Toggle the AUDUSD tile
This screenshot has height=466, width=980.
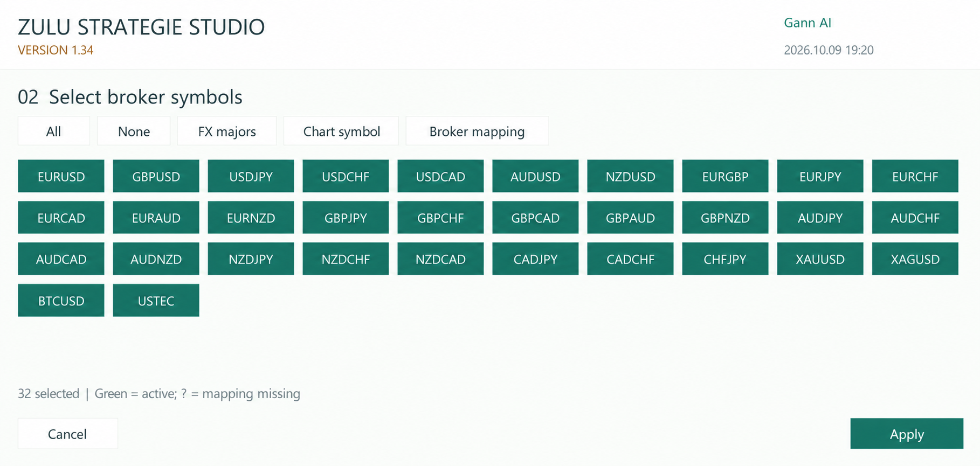pyautogui.click(x=535, y=176)
